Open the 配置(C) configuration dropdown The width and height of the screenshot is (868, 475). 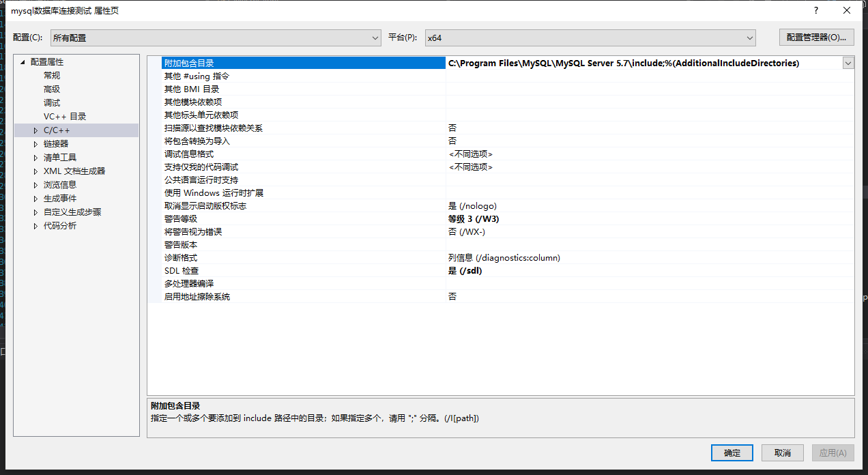216,38
